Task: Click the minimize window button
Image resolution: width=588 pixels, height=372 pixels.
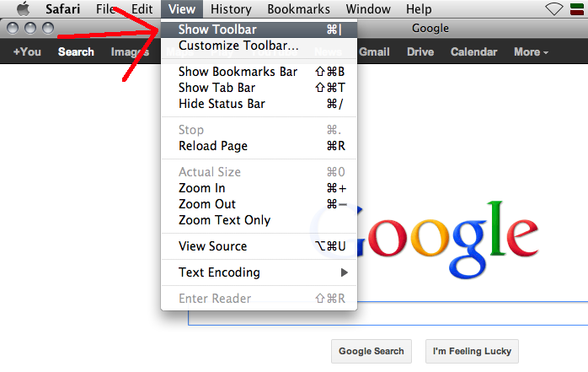Action: (30, 28)
